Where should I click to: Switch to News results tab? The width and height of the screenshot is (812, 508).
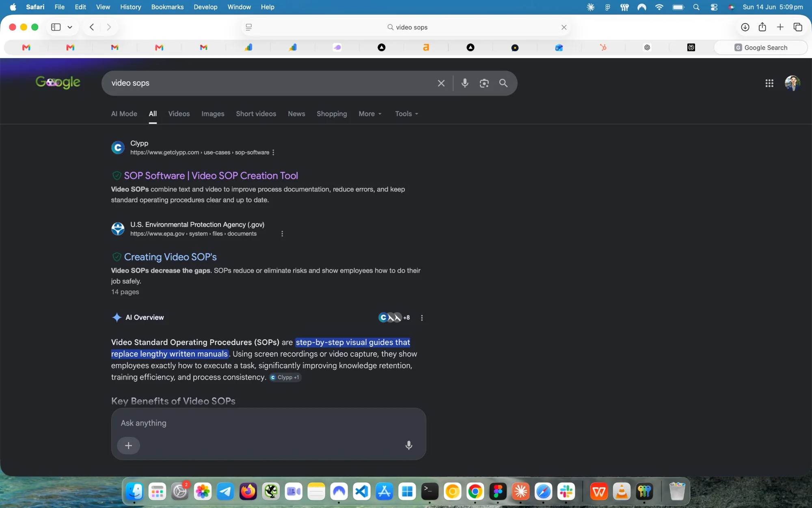click(296, 114)
